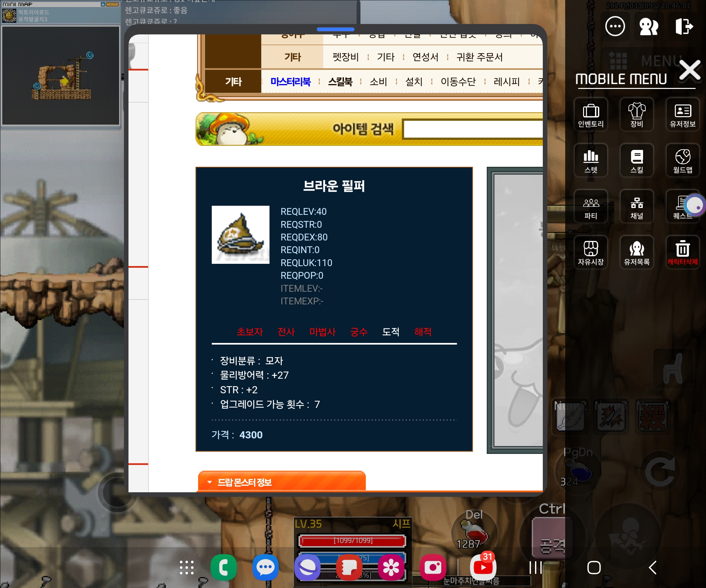Open the 스텟 stats icon
This screenshot has height=588, width=706.
click(x=591, y=160)
